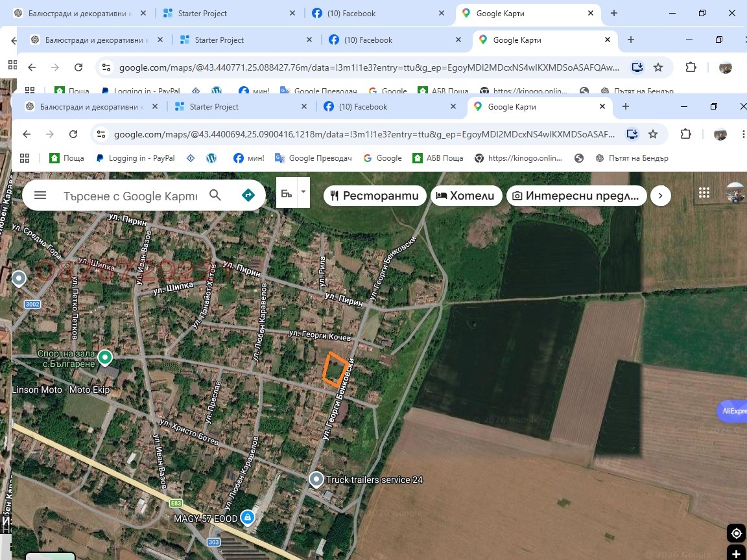Image resolution: width=747 pixels, height=560 pixels.
Task: Reload the page in the middle browser window
Action: click(78, 67)
